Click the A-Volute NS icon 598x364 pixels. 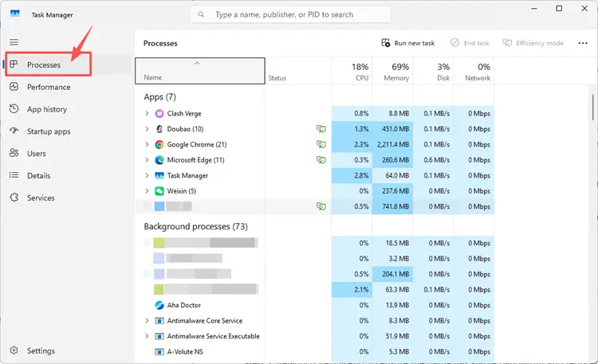click(159, 351)
